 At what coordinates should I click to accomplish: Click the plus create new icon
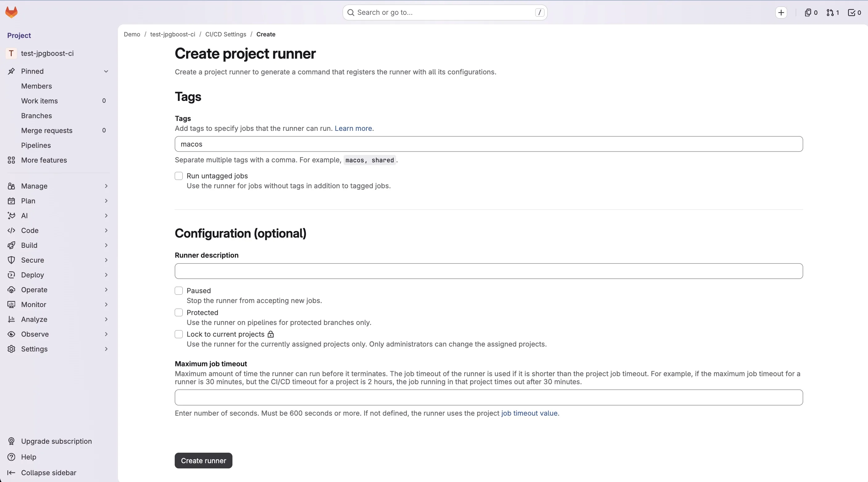pyautogui.click(x=781, y=12)
